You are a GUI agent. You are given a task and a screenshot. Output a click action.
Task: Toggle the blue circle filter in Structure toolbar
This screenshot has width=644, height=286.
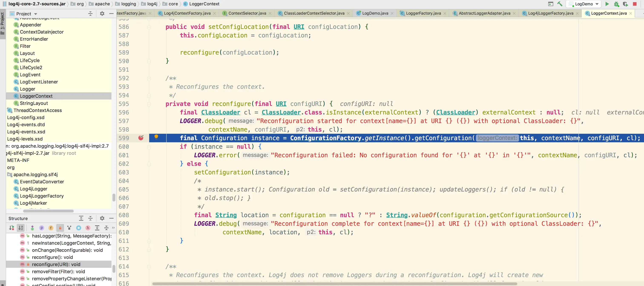coord(79,228)
